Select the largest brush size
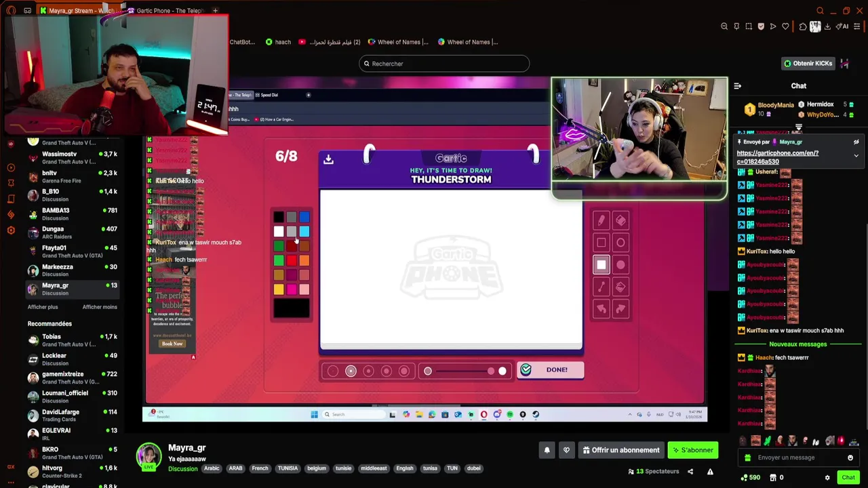 point(404,371)
